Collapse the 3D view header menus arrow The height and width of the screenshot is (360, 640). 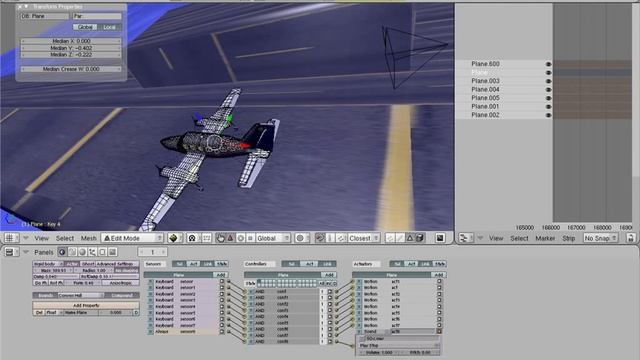pyautogui.click(x=26, y=238)
